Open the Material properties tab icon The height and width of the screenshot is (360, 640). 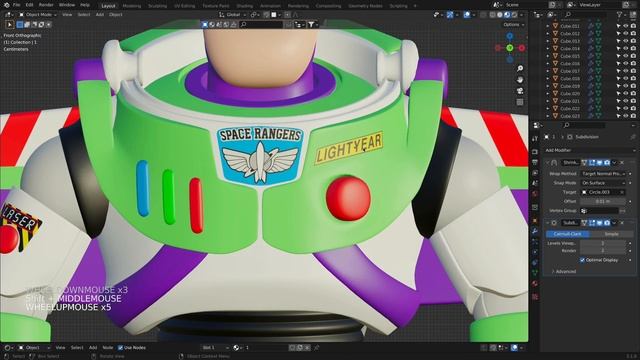click(x=535, y=284)
